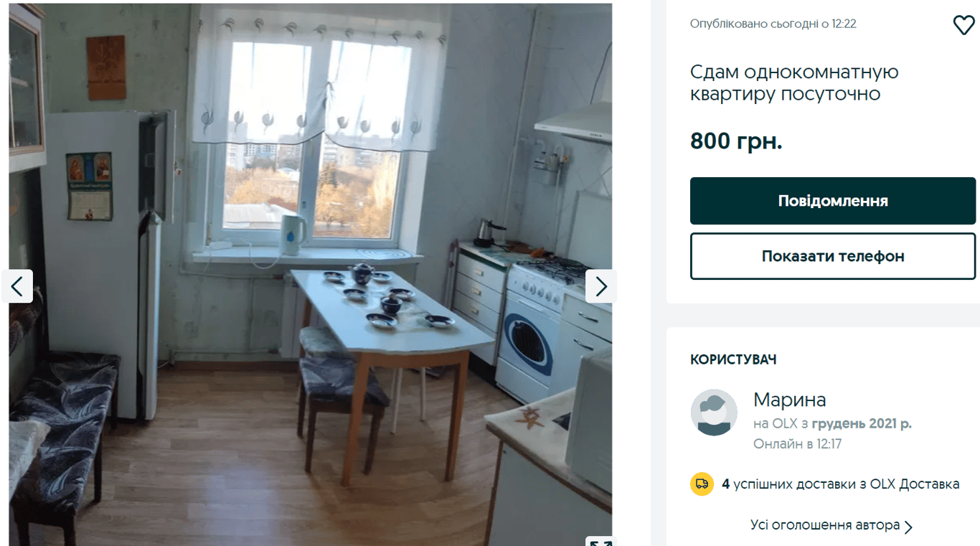Open seller name Марина

(x=790, y=400)
